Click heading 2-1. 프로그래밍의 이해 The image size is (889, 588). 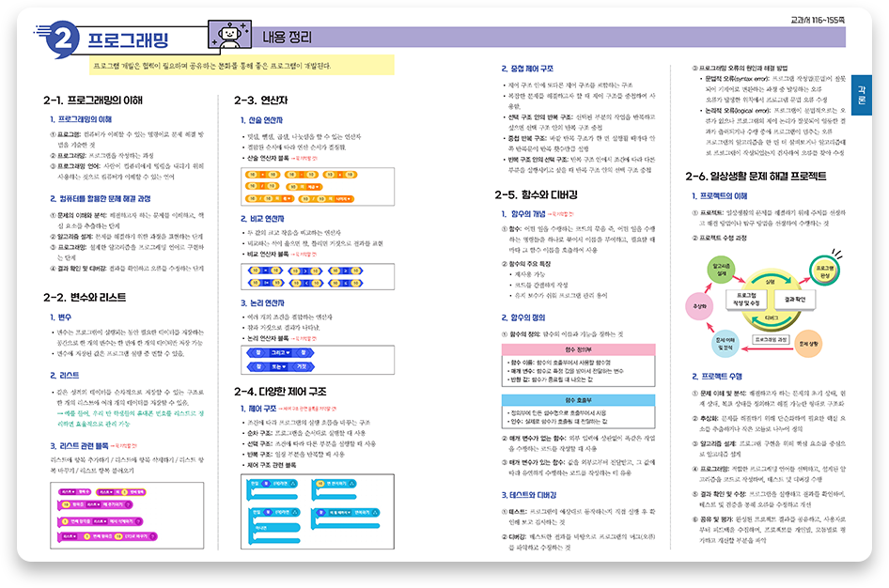coord(92,101)
